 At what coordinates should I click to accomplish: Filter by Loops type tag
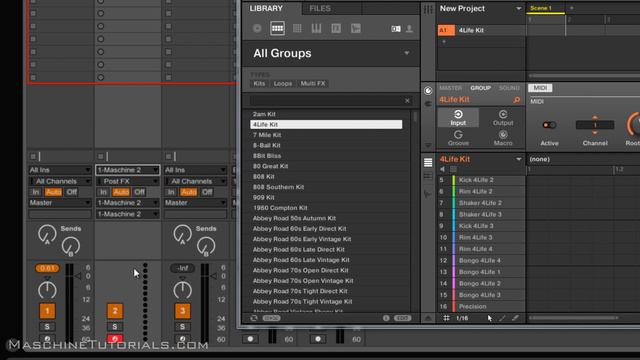tap(282, 84)
